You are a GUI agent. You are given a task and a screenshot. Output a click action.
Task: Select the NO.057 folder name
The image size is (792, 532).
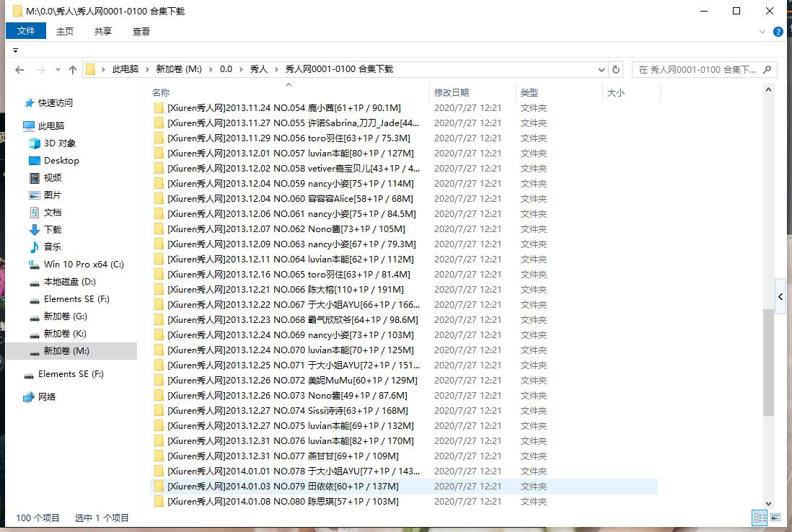click(291, 154)
